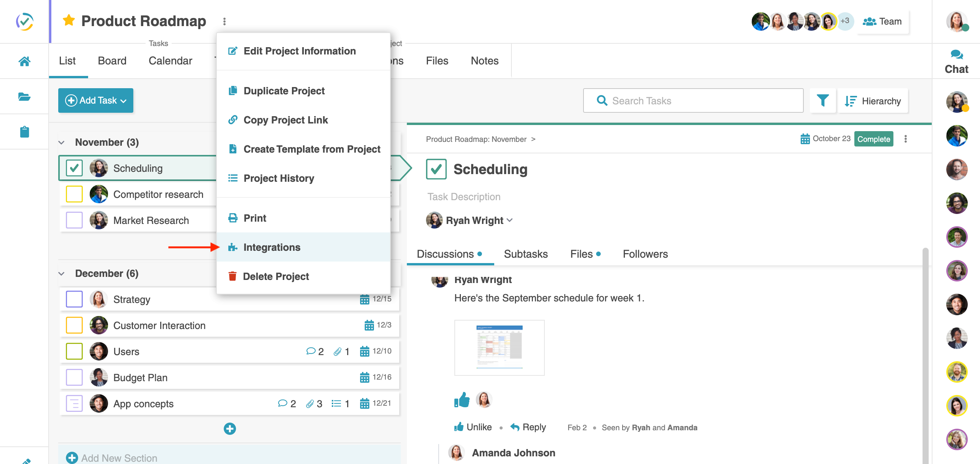This screenshot has width=980, height=464.
Task: Open the kebab menu beside October 23
Action: point(906,139)
